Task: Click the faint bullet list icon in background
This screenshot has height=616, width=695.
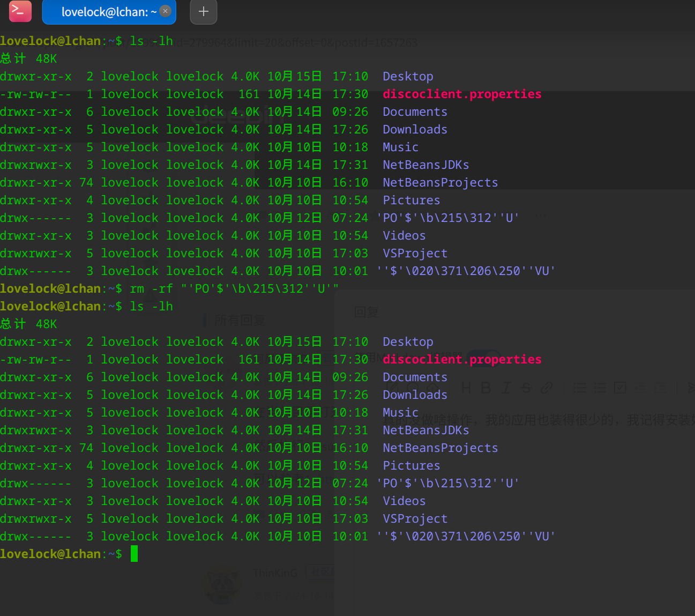Action: click(580, 388)
